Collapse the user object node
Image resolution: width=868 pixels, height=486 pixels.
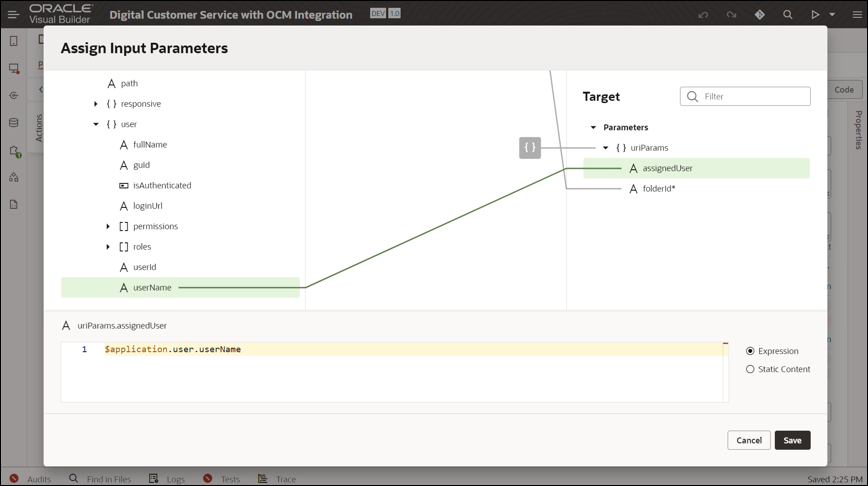pos(96,125)
